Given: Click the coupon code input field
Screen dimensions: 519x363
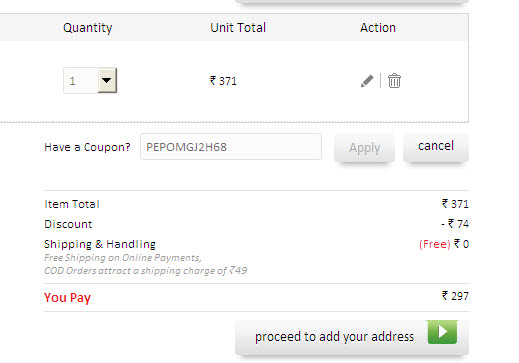Looking at the screenshot, I should click(x=231, y=147).
